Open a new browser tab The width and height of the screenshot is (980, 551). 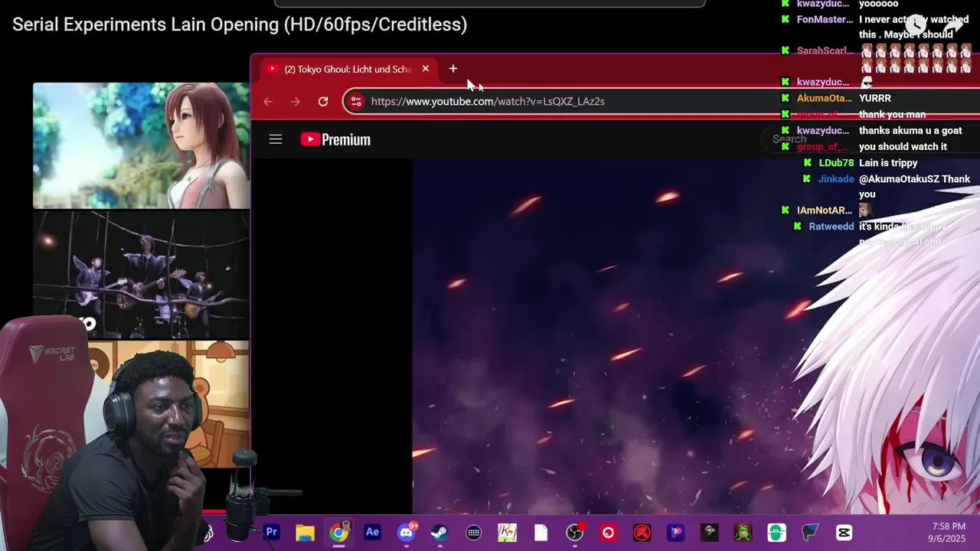point(453,69)
